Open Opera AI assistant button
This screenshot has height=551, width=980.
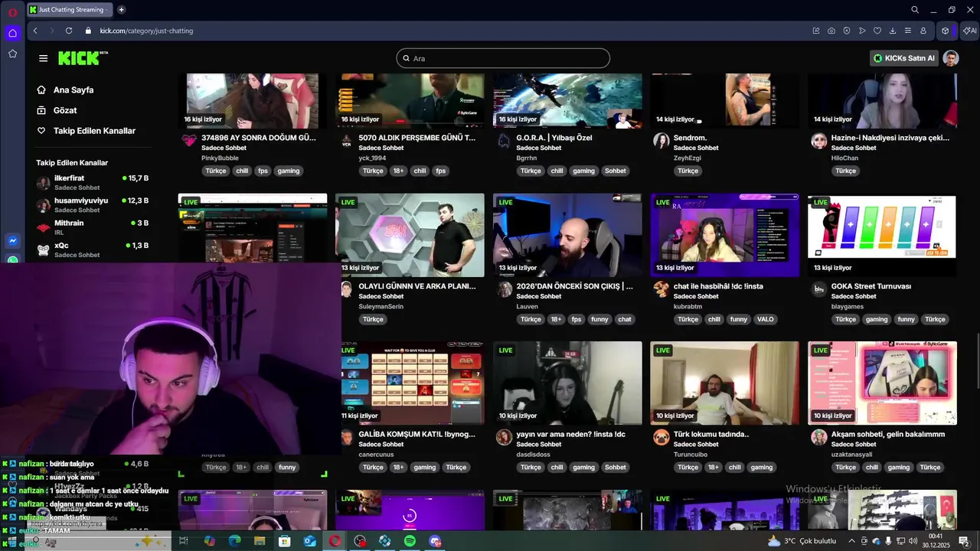coord(969,31)
